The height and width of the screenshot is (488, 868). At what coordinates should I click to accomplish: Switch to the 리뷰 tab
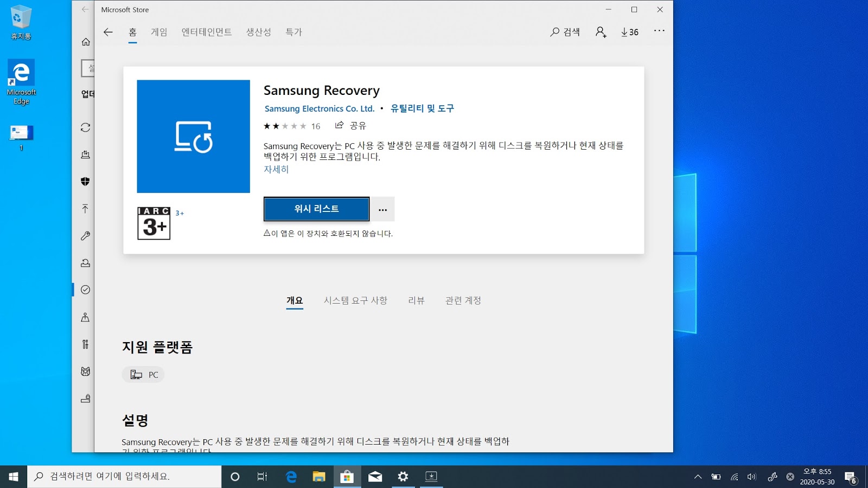416,300
